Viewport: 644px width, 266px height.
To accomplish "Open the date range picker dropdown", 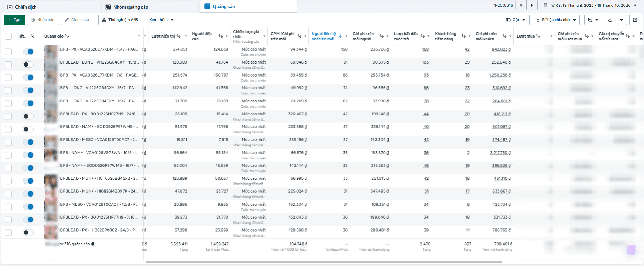I will click(590, 5).
